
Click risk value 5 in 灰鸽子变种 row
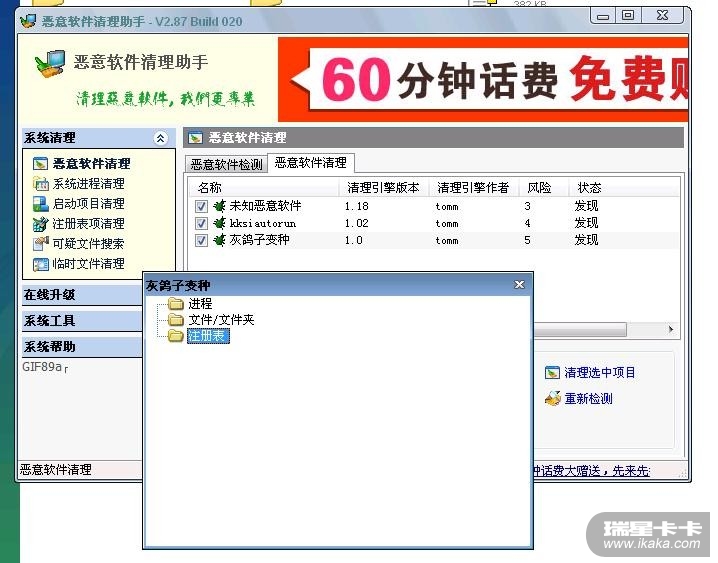point(528,240)
